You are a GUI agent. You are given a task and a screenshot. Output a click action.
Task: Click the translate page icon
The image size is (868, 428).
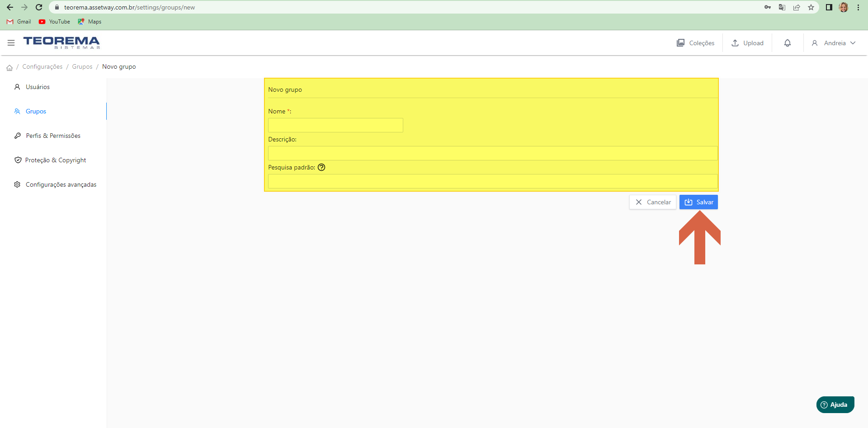click(x=782, y=7)
